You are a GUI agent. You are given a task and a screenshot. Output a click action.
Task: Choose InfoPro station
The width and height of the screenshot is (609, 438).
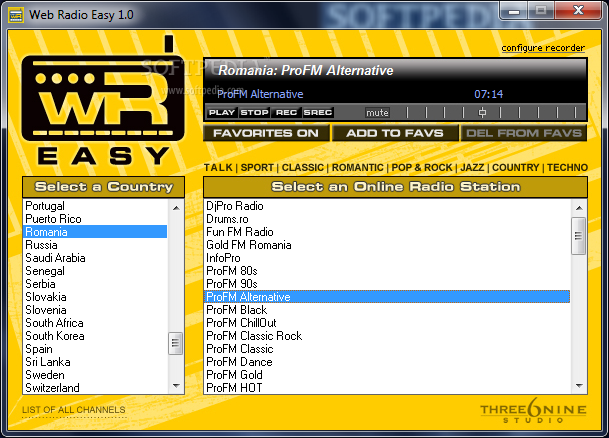tap(387, 258)
